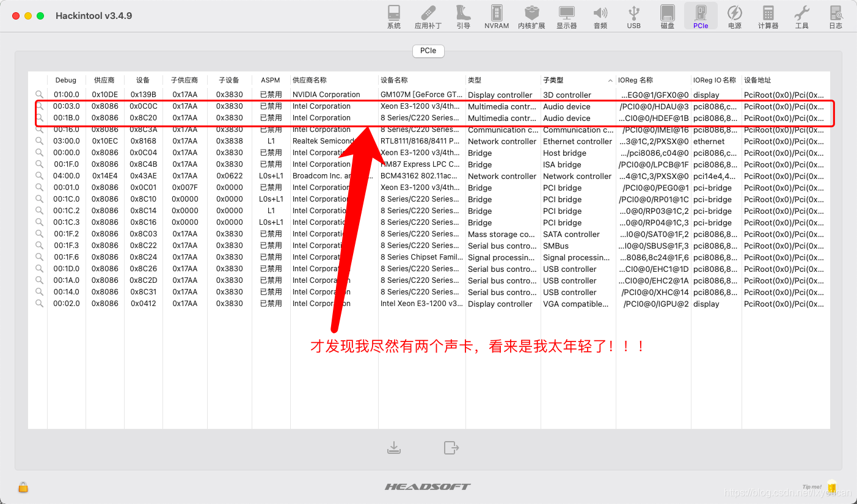Sort by the Debug column header
The width and height of the screenshot is (857, 504).
click(x=66, y=80)
